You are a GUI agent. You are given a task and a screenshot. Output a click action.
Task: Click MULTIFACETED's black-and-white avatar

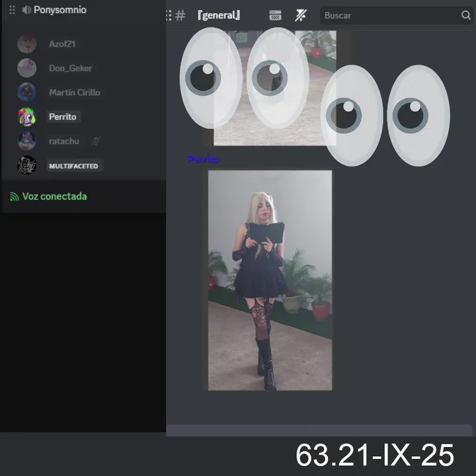tap(26, 165)
